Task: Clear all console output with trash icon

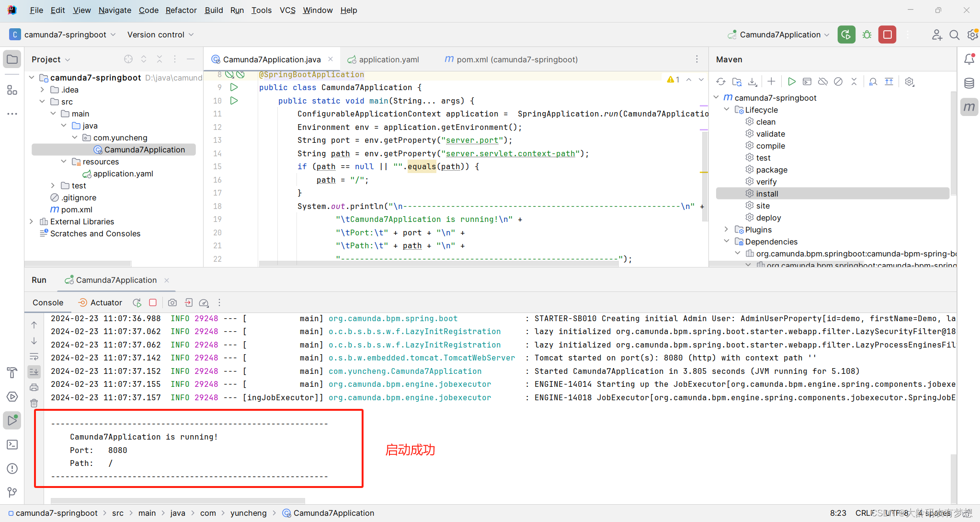Action: [34, 403]
